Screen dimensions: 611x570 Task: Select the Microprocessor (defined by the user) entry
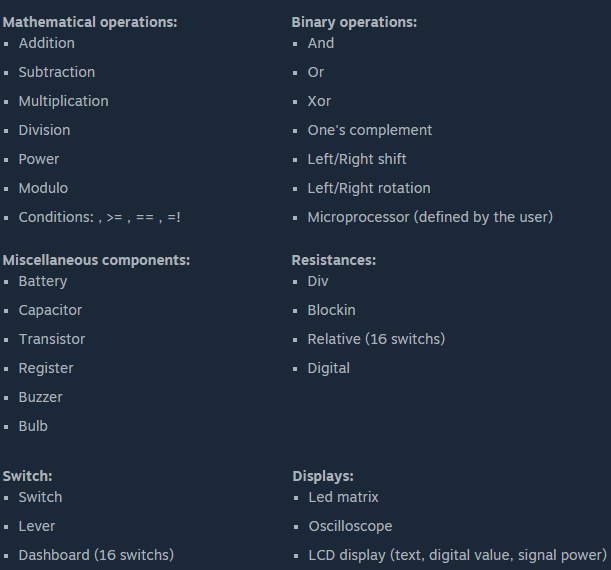430,217
